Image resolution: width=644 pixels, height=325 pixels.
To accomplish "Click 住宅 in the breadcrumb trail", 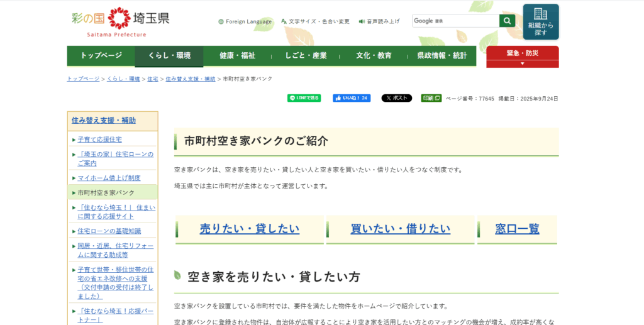I will [153, 79].
